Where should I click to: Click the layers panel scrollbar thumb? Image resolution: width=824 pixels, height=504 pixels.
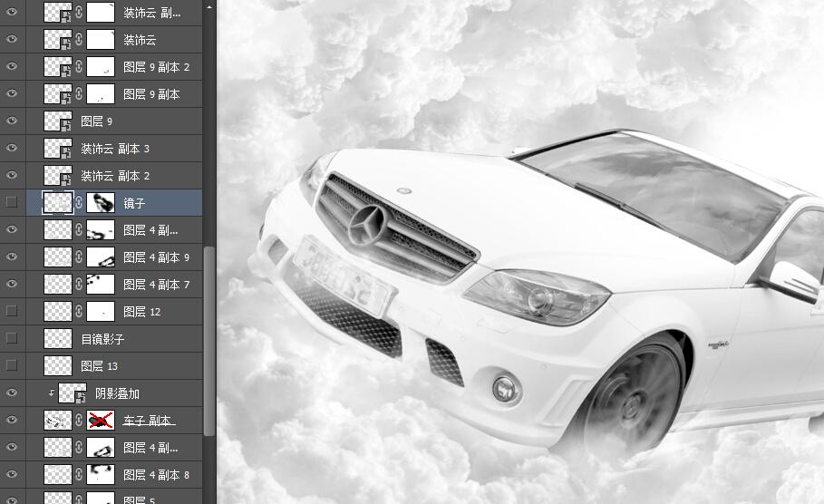[x=209, y=341]
